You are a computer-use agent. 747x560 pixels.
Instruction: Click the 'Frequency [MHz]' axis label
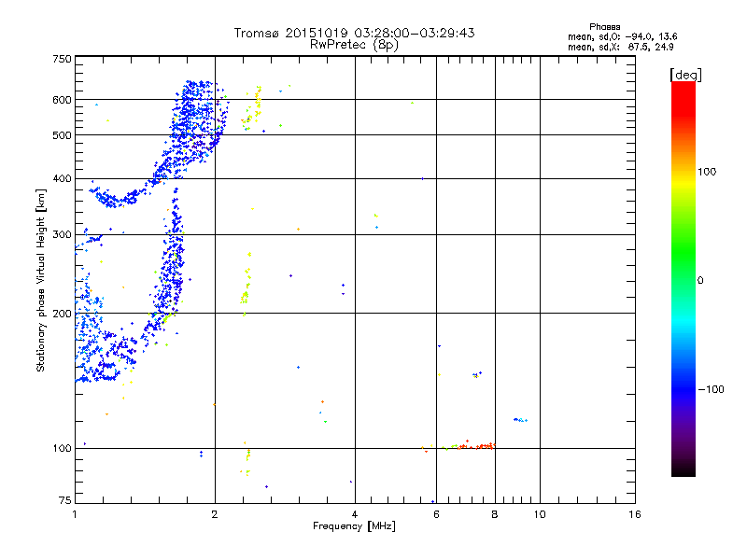tap(354, 526)
